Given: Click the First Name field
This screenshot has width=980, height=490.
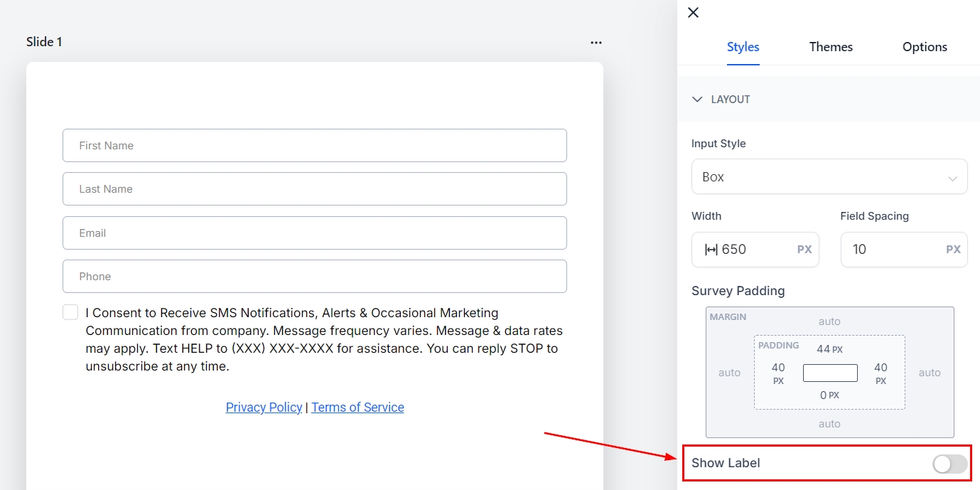Looking at the screenshot, I should (x=314, y=146).
